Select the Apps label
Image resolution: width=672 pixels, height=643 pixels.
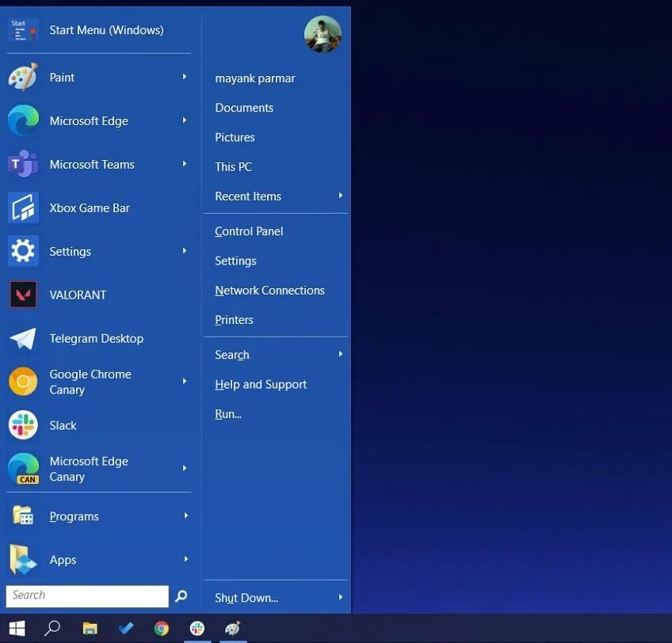63,560
